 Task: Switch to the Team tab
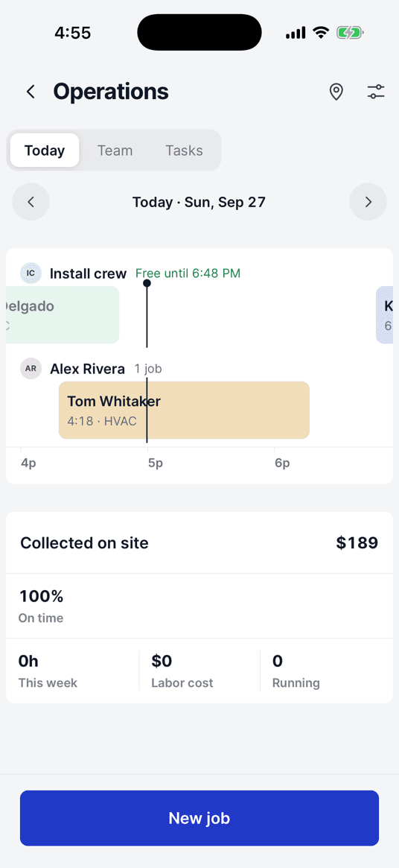click(115, 150)
